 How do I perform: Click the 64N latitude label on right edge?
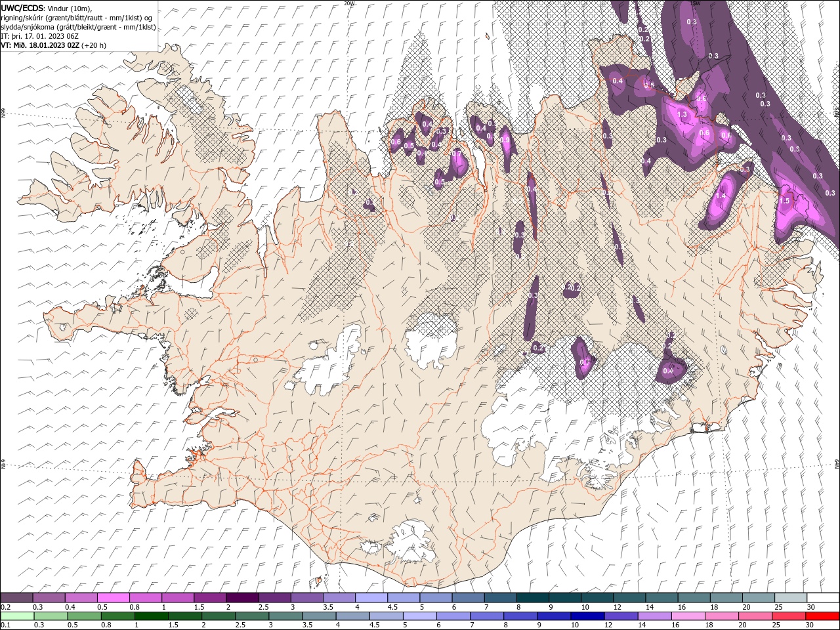point(837,463)
